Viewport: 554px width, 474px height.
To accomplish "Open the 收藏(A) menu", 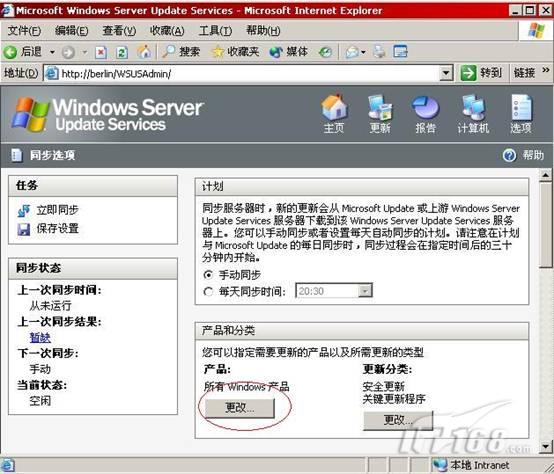I will (x=167, y=31).
